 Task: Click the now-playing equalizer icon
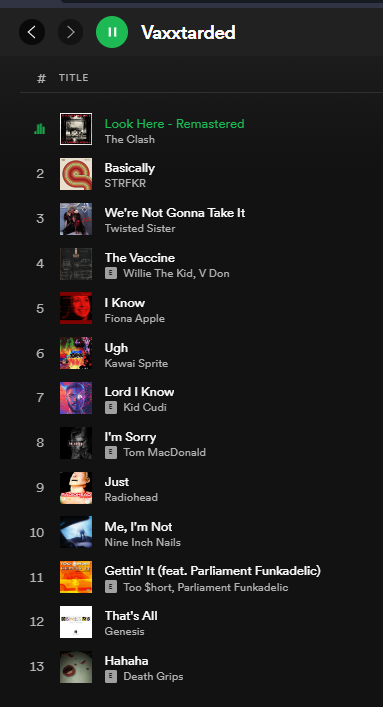pos(40,129)
